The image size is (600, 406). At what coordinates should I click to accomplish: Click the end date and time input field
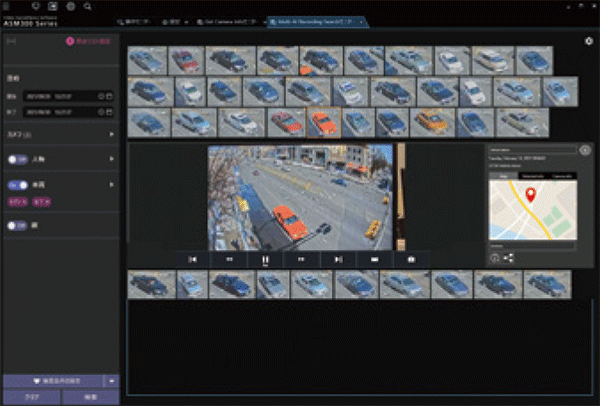68,112
